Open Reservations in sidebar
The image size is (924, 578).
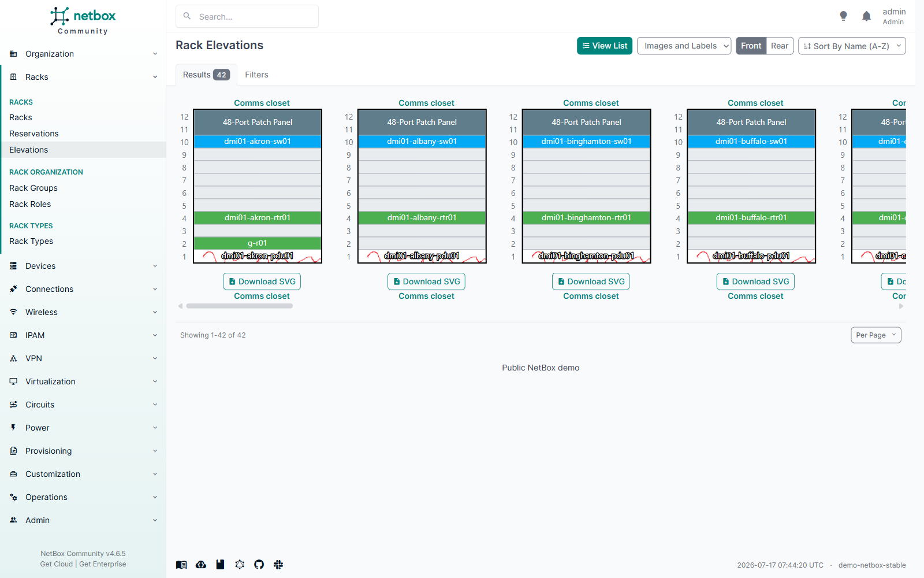click(x=34, y=134)
